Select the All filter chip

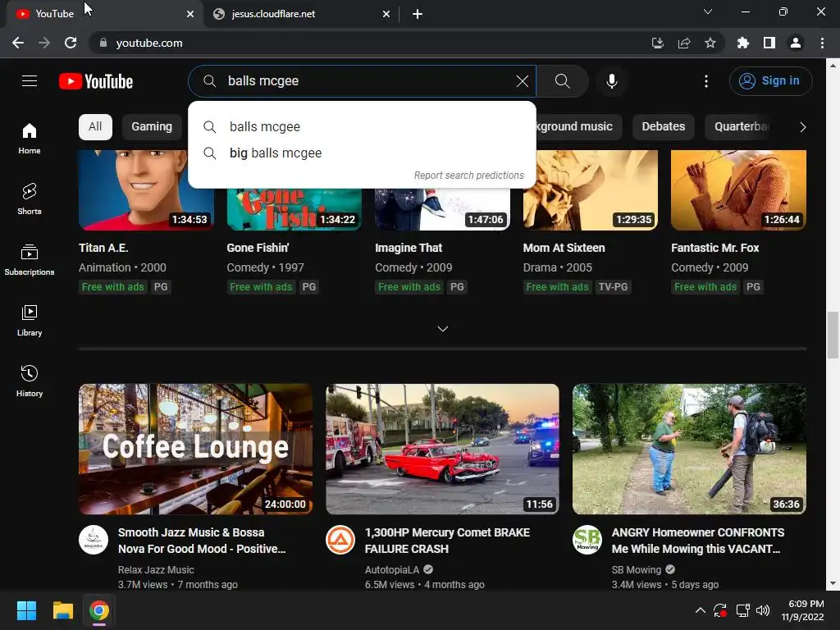tap(95, 127)
